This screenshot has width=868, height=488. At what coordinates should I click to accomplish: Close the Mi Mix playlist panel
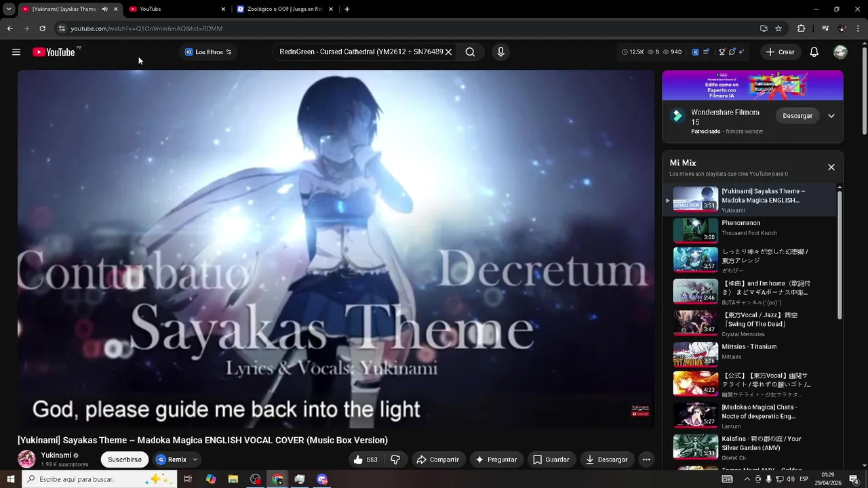831,167
